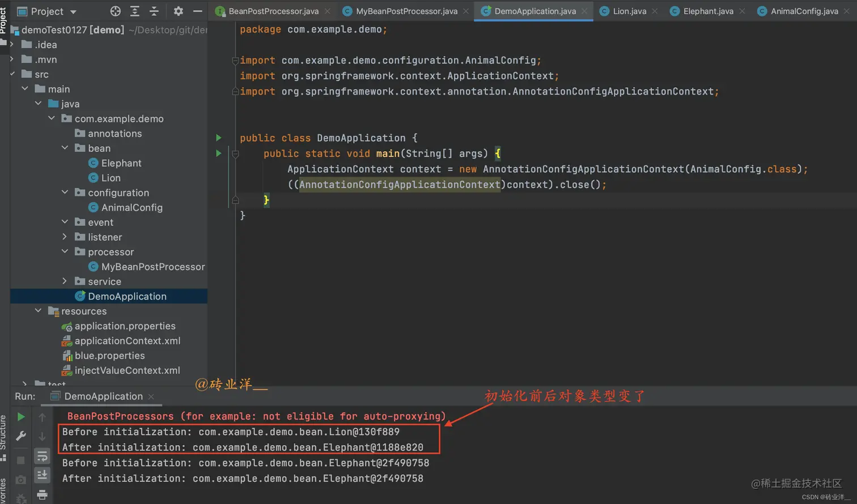Close the Lion.java tab
This screenshot has height=504, width=857.
click(655, 11)
